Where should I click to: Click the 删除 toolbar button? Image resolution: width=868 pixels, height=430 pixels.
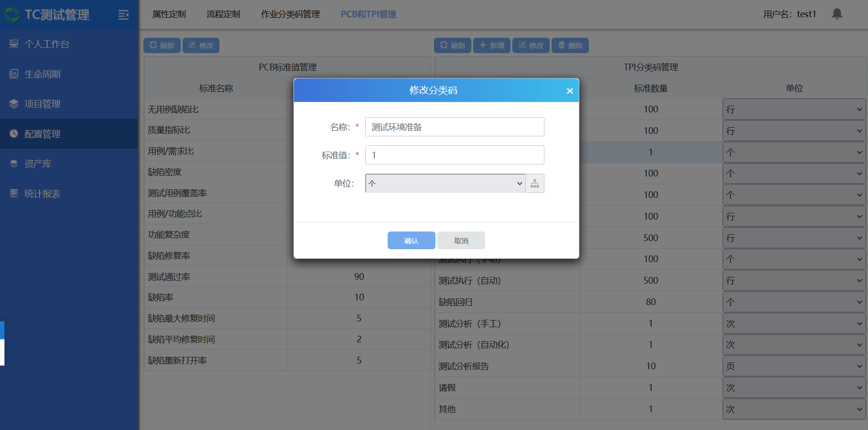point(570,45)
